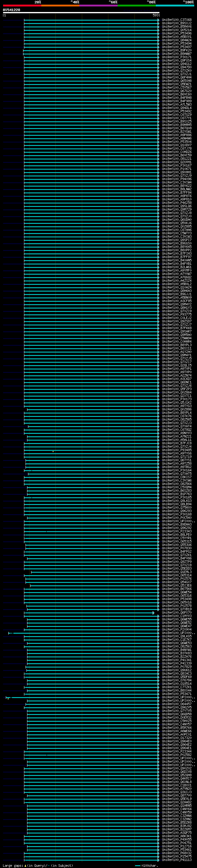Image resolution: width=197 pixels, height=868 pixels.
Task: Select the hit label UniRef100_A7NZ21
Action: point(177,436)
